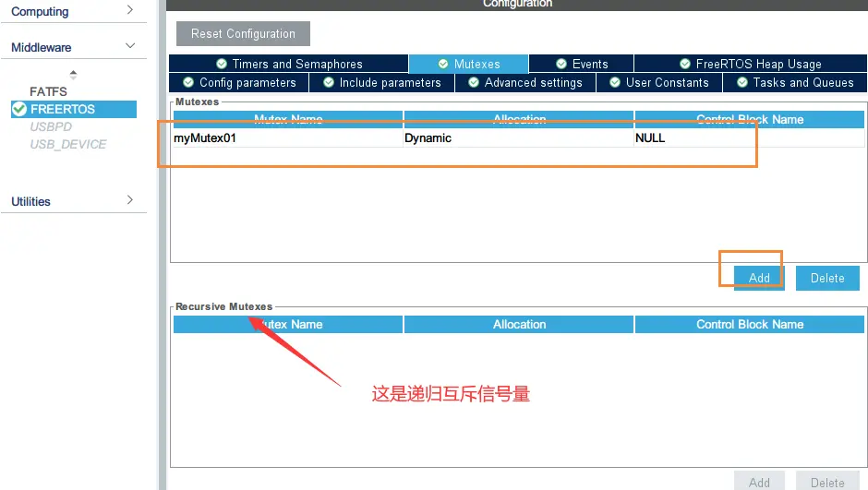
Task: Select the myMutex01 row
Action: 212,137
